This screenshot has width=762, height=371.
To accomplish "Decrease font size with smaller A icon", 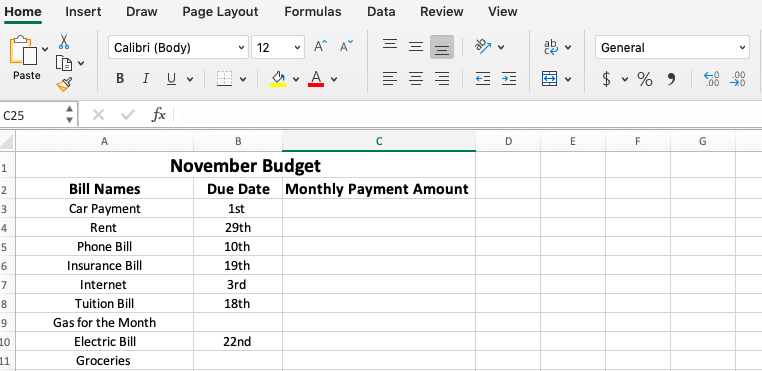I will [x=346, y=47].
